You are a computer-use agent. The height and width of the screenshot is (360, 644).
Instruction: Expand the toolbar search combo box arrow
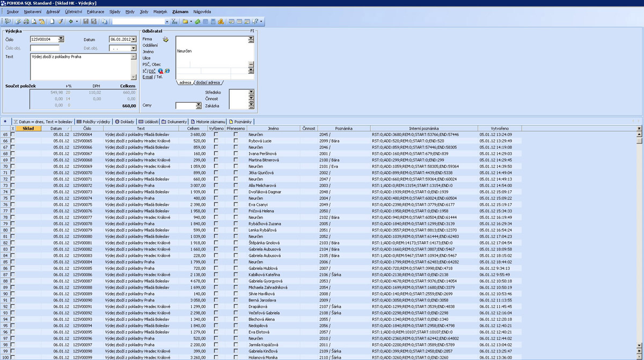167,21
